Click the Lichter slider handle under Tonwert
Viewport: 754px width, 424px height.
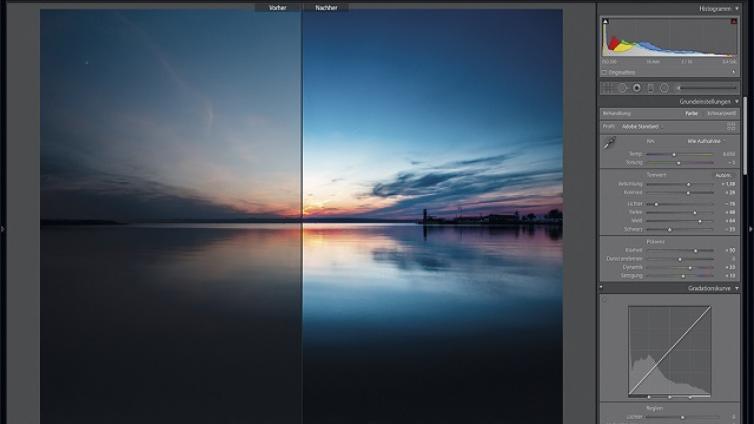[x=656, y=204]
